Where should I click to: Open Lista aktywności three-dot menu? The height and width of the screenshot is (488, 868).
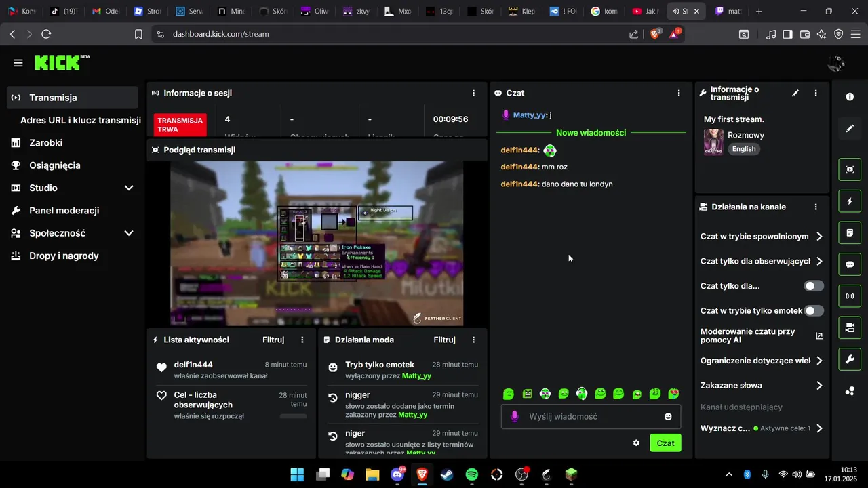click(x=302, y=340)
